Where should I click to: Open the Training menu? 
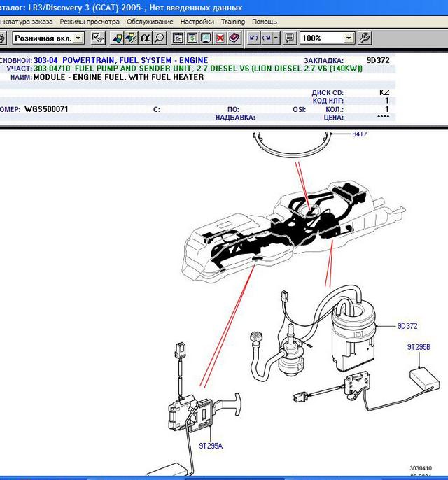[233, 22]
